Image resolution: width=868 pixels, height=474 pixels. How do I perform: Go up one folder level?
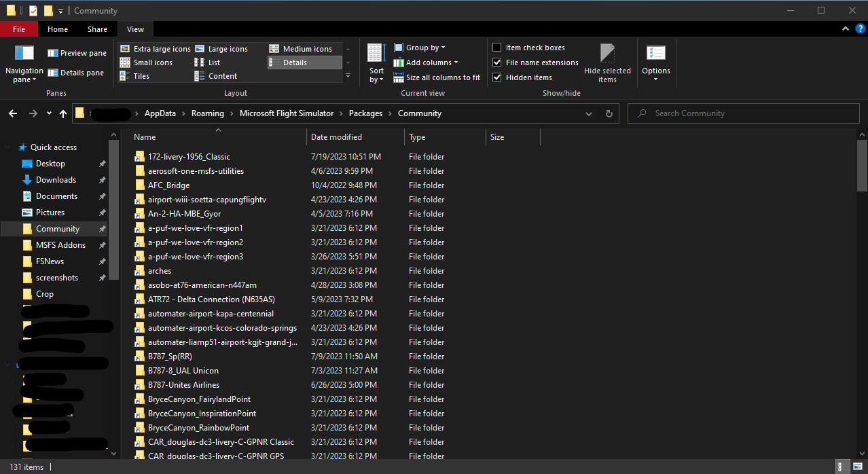[x=63, y=113]
